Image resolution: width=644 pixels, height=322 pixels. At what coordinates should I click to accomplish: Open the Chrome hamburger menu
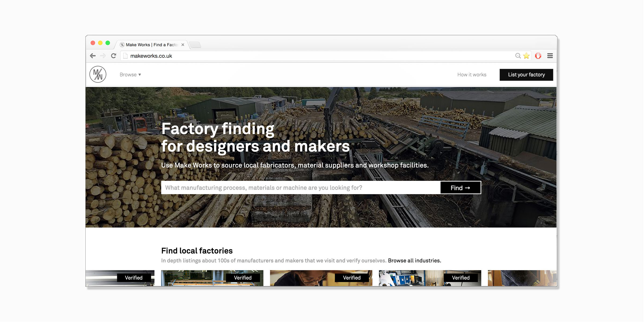550,56
